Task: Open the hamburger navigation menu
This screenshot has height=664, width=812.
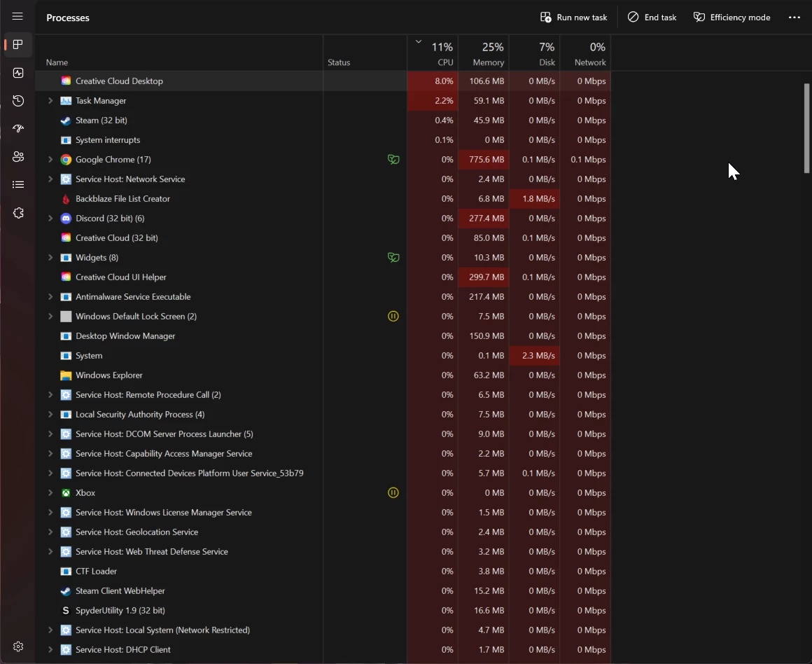Action: 17,17
